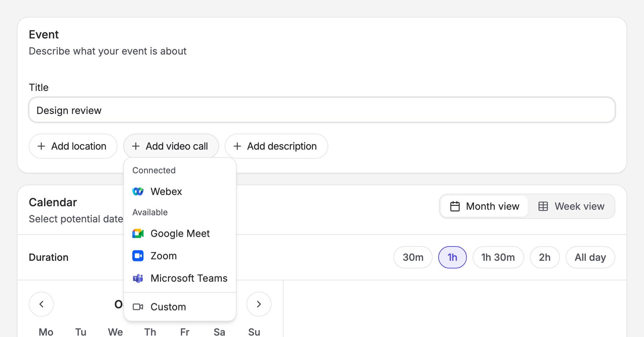Switch to Week view tab

571,206
